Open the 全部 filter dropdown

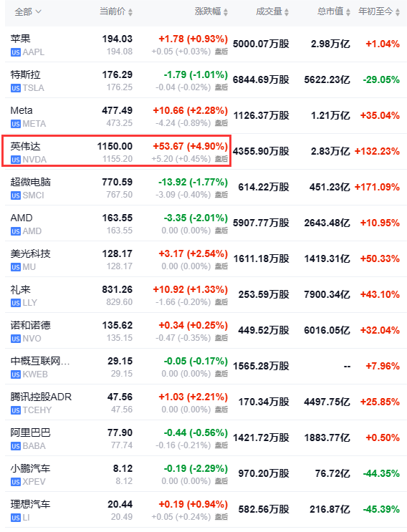tap(28, 12)
